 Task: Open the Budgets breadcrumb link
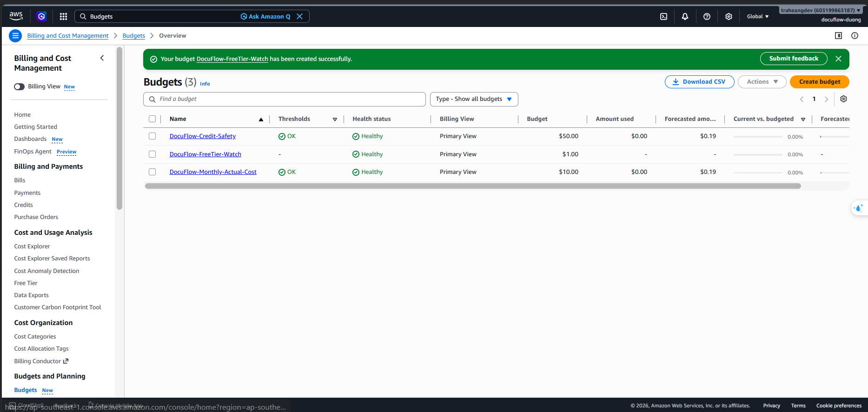pyautogui.click(x=134, y=36)
